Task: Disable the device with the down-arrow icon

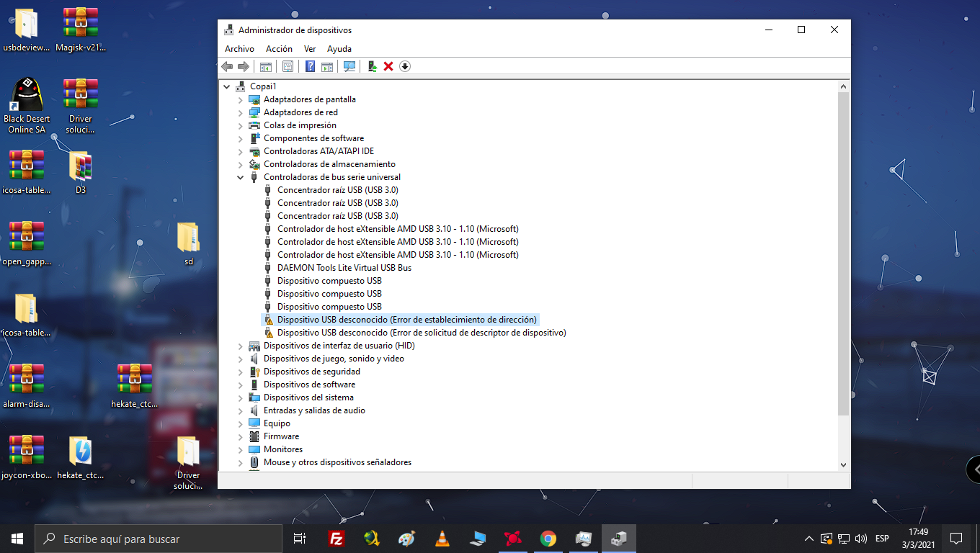Action: click(405, 66)
